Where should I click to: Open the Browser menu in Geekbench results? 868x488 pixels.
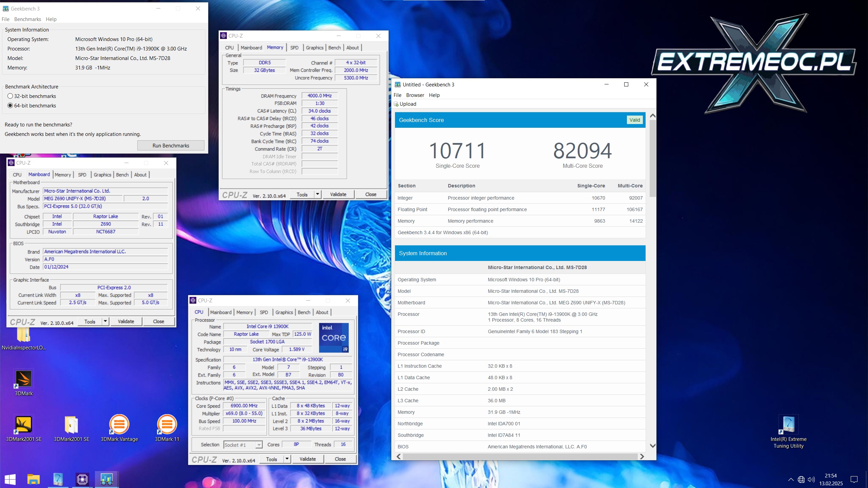click(x=415, y=95)
